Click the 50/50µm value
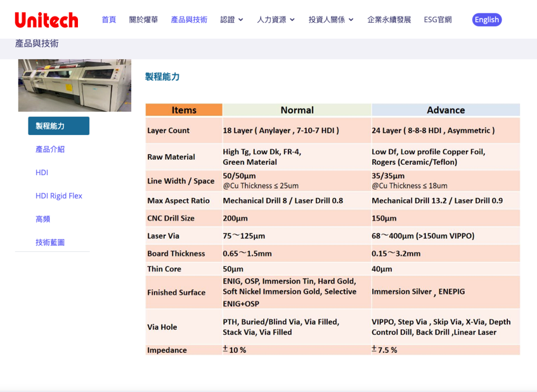The image size is (537, 392). (239, 176)
